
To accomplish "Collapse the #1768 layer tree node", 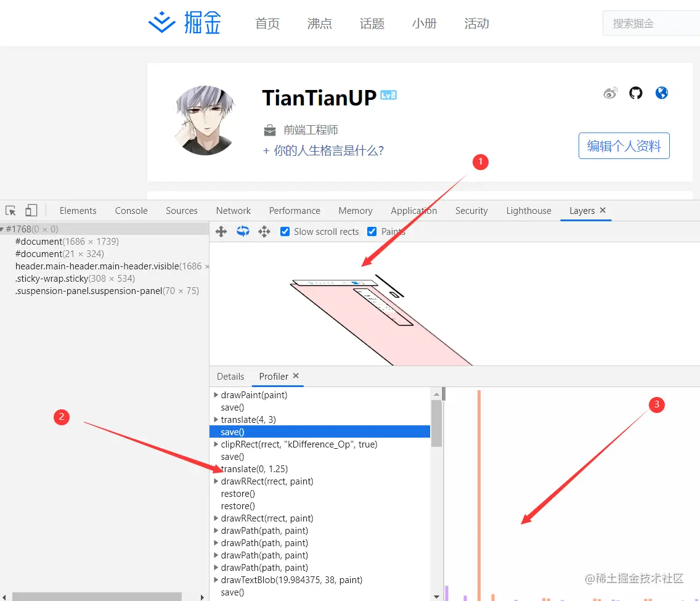I will click(2, 229).
